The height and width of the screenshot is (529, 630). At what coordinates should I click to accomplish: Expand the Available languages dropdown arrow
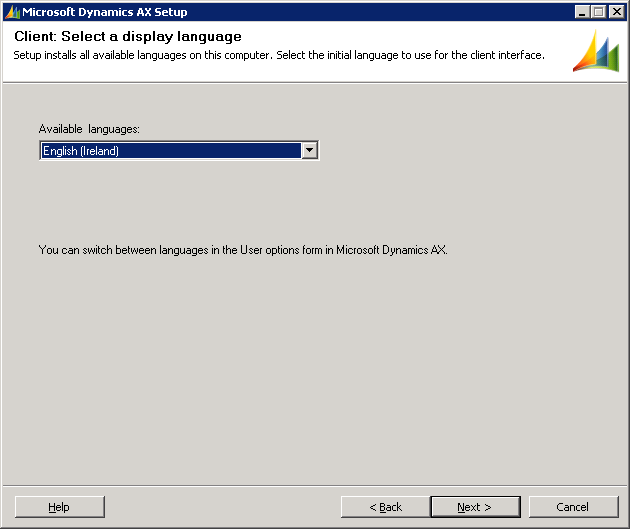coord(309,150)
